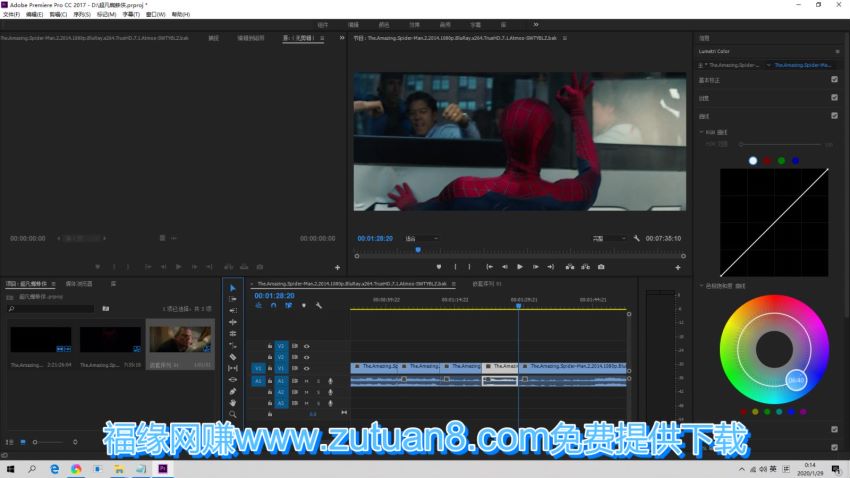Screen dimensions: 850x478
Task: Click the Extract button
Action: 585,267
